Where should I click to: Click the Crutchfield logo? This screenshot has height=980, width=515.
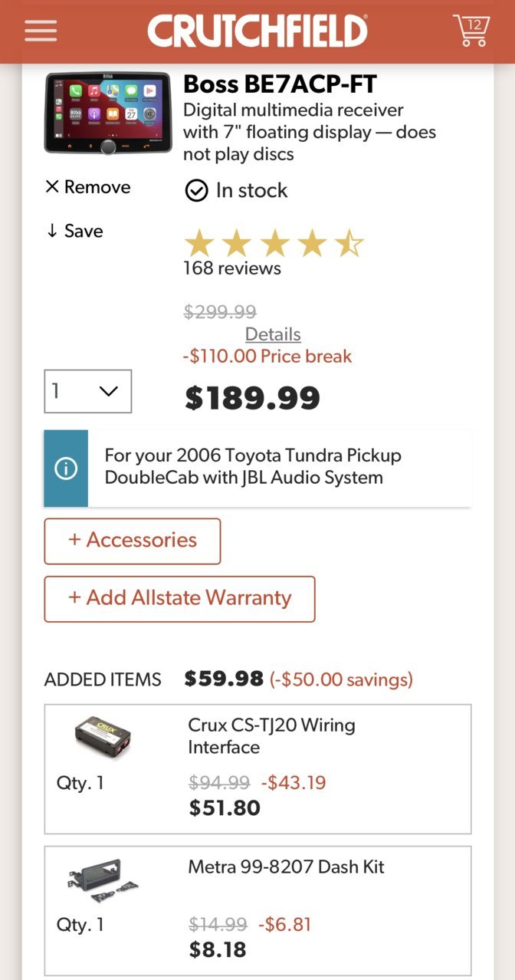click(257, 31)
